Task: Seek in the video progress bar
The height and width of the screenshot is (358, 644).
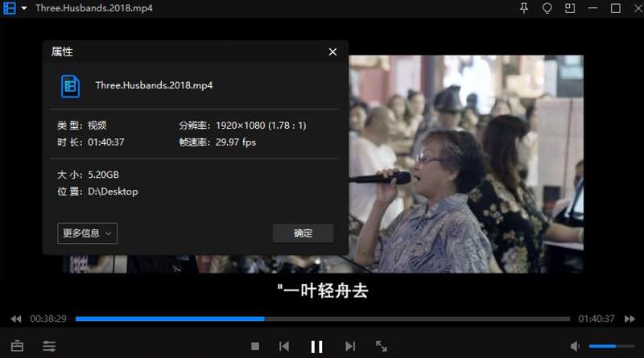Action: pyautogui.click(x=322, y=319)
